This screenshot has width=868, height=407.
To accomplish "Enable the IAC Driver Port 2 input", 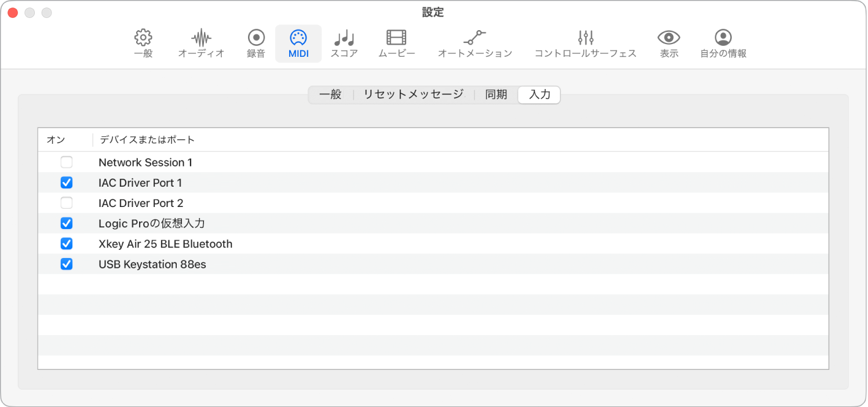I will coord(66,203).
